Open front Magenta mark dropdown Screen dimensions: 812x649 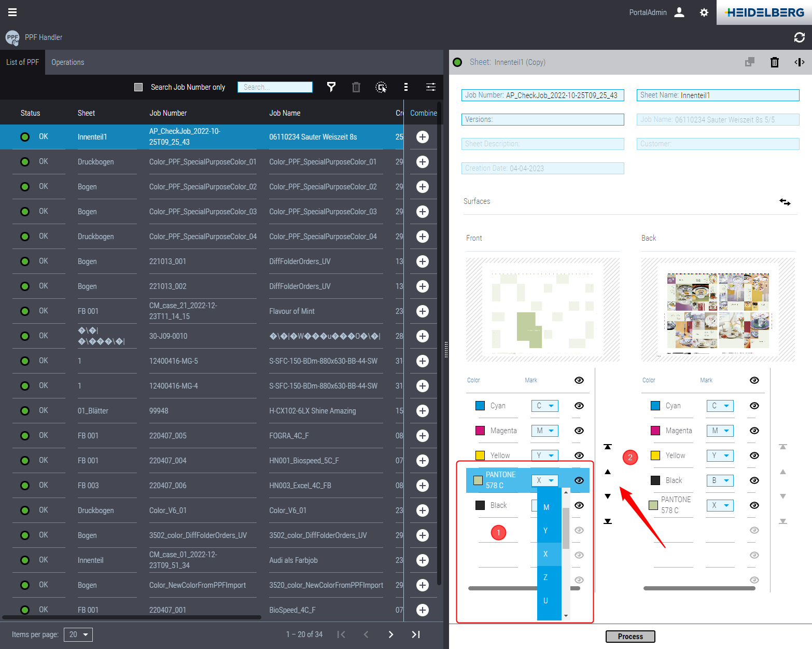(544, 431)
